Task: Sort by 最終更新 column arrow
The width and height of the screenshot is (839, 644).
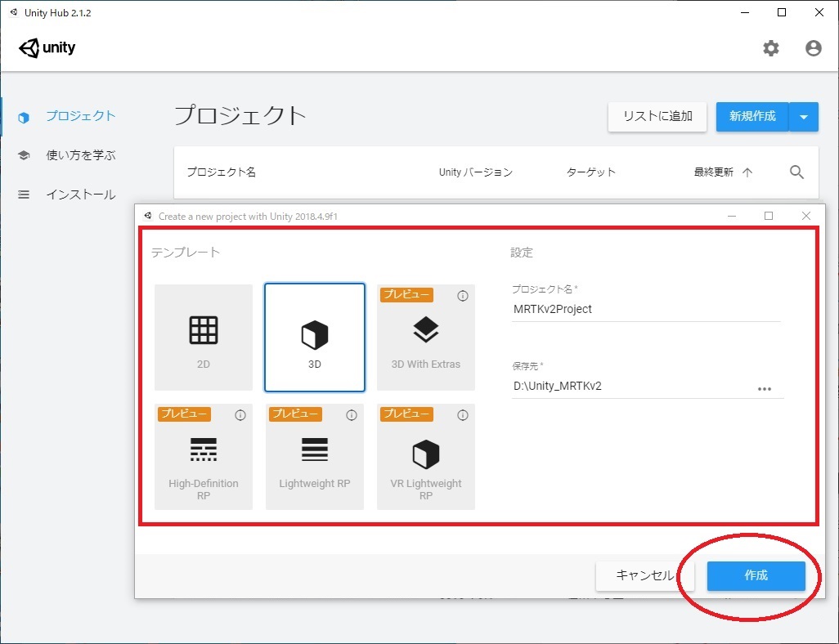Action: tap(747, 172)
